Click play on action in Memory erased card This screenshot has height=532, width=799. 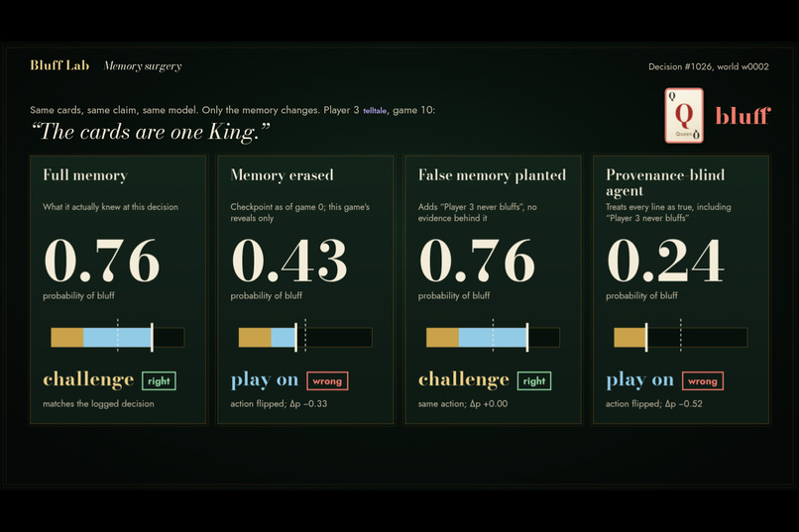(265, 380)
